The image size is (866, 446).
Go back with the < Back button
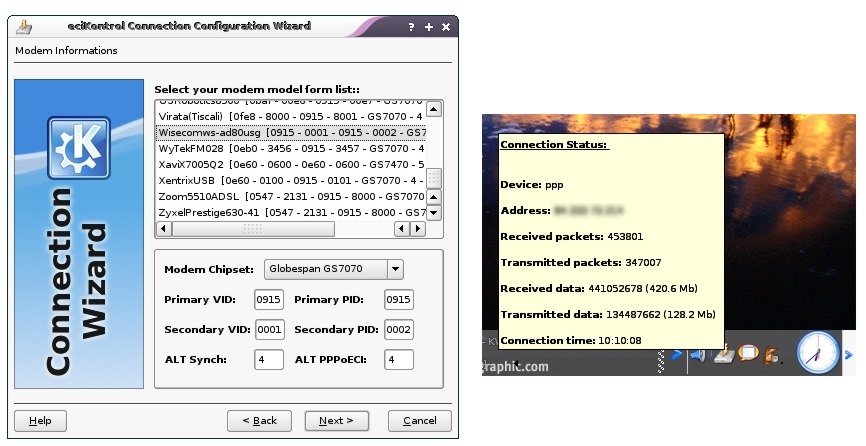[x=260, y=421]
